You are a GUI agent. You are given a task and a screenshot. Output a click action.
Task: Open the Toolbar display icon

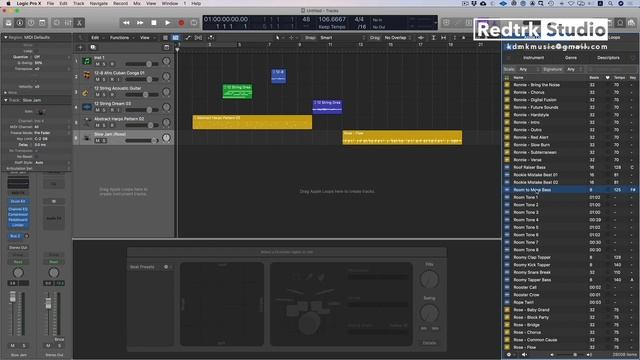[42, 23]
